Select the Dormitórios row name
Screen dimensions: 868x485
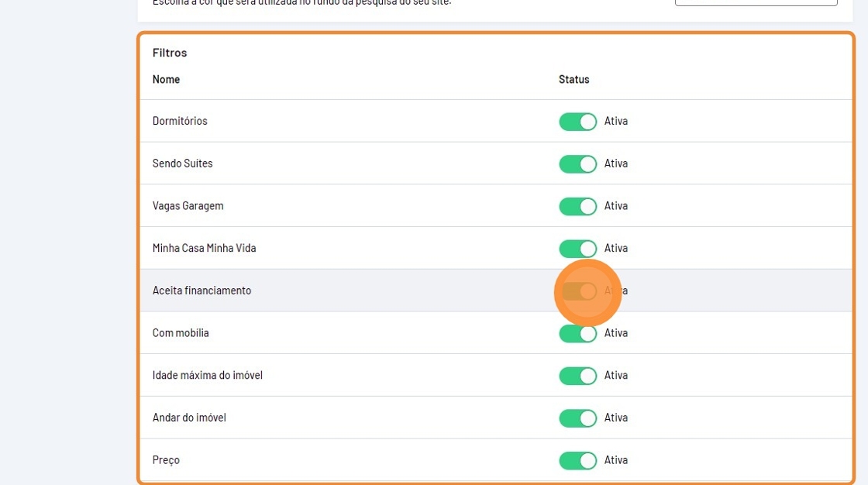click(180, 122)
